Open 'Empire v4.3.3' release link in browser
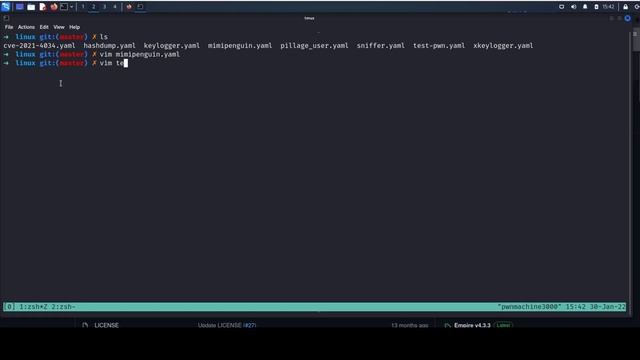This screenshot has height=360, width=640. tap(472, 325)
